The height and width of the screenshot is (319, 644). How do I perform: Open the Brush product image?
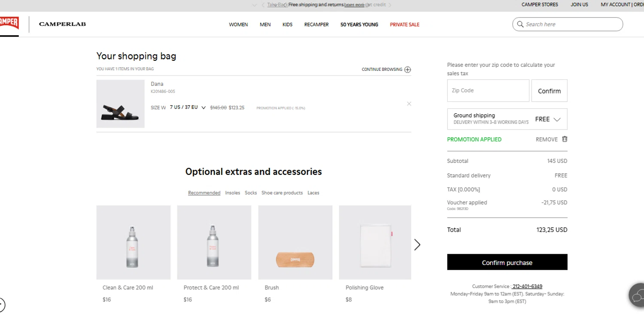point(295,242)
